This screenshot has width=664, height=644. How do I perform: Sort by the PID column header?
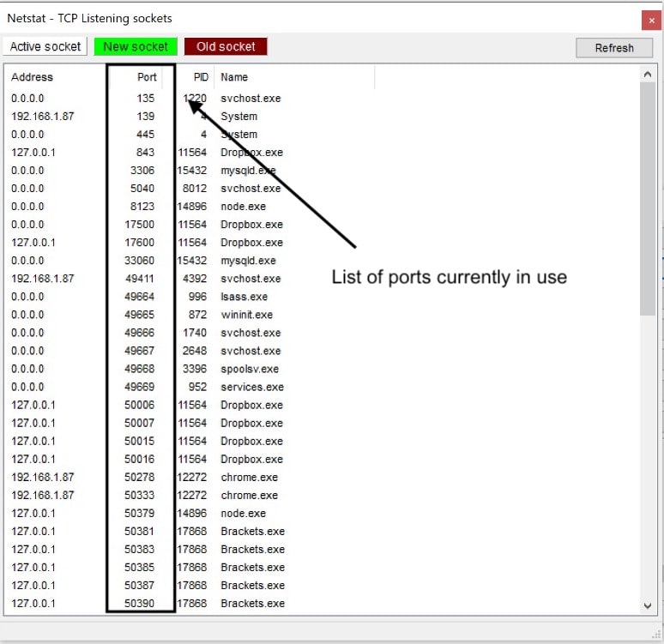click(201, 77)
